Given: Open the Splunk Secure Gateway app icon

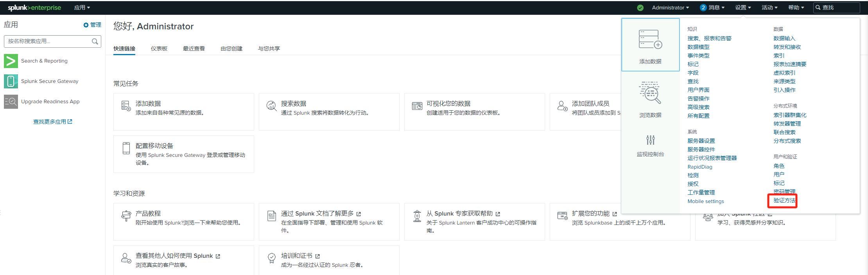Looking at the screenshot, I should coord(11,81).
